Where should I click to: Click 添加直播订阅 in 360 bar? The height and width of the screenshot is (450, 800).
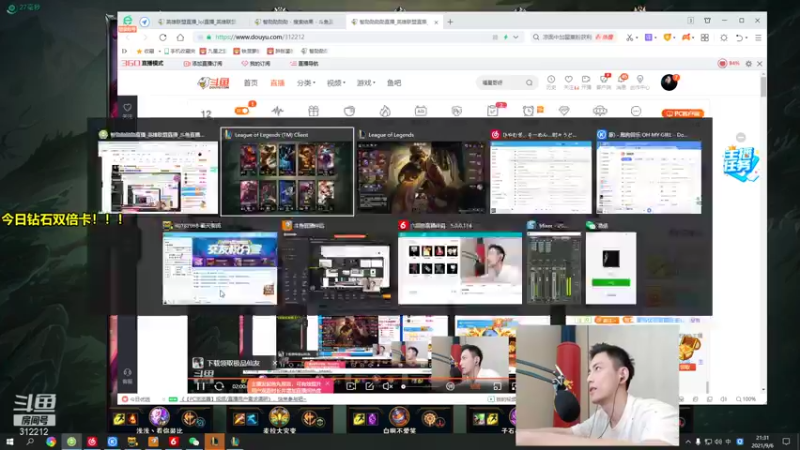point(203,64)
